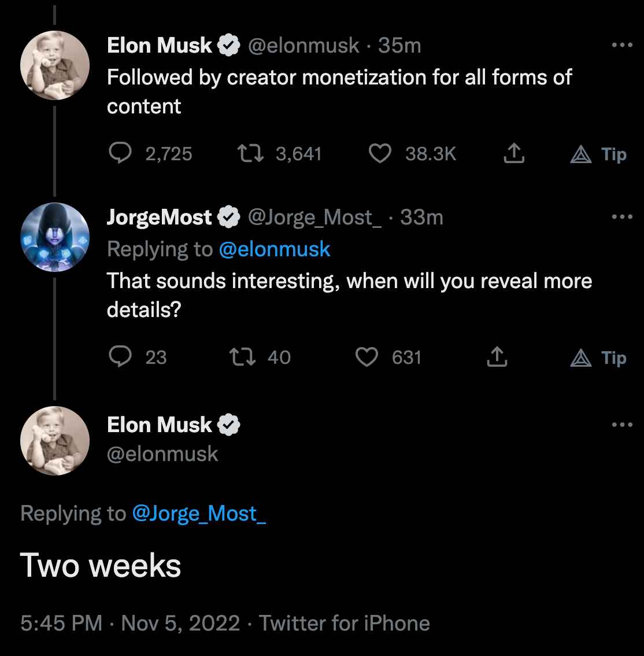Like the creator monetization tweet
This screenshot has height=656, width=644.
380,154
